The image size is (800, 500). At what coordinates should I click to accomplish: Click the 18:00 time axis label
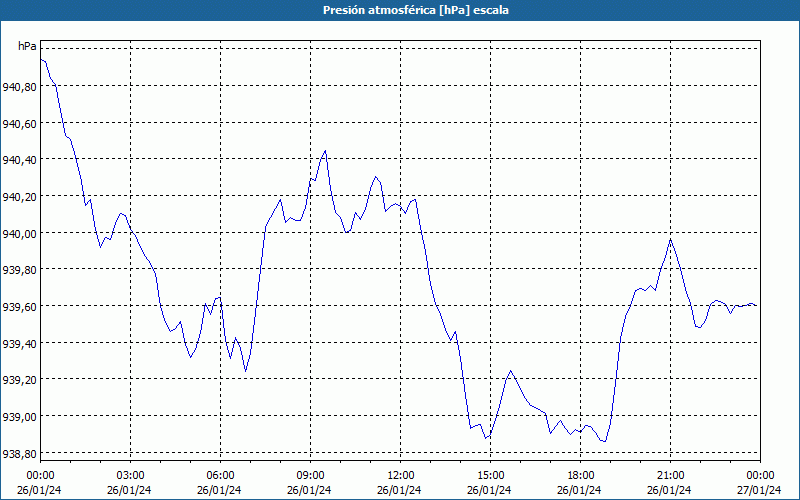click(580, 476)
